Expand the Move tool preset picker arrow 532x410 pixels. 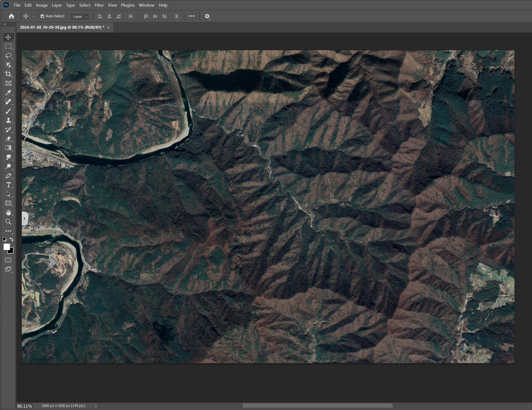point(34,16)
